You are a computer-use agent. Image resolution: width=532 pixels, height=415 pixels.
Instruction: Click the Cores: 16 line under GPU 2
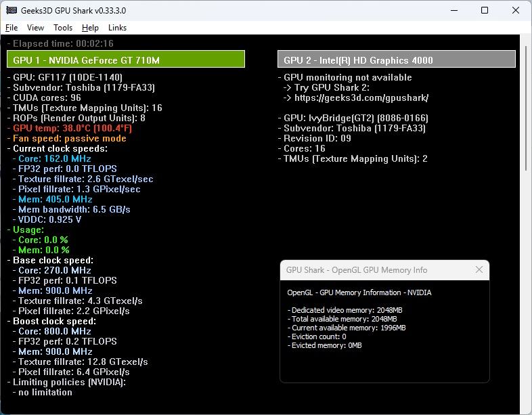[x=302, y=149]
